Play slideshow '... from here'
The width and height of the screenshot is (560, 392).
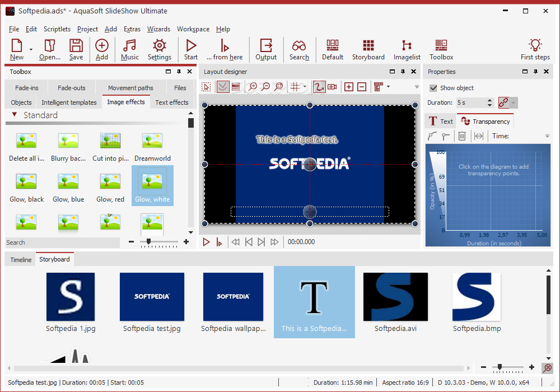(x=225, y=49)
